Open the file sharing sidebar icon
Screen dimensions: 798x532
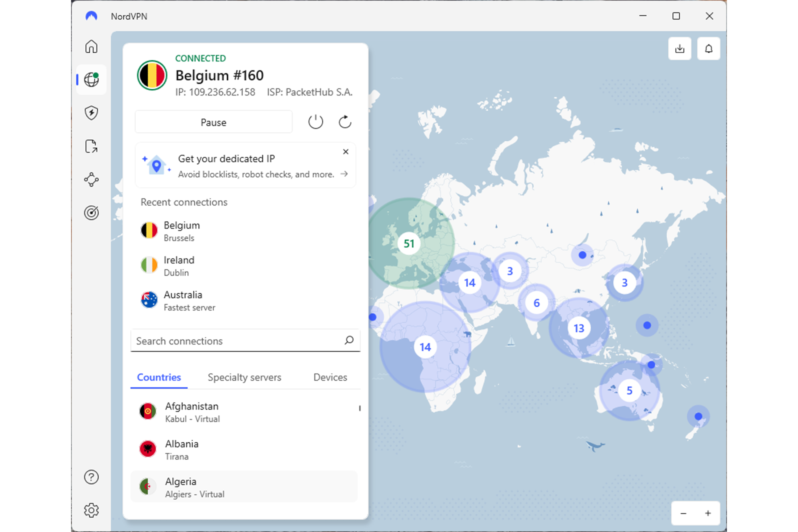[91, 146]
